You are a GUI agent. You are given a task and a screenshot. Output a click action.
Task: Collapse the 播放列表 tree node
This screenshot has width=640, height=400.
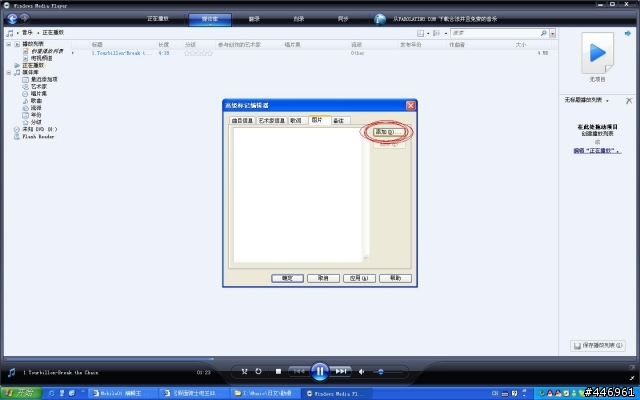click(9, 44)
